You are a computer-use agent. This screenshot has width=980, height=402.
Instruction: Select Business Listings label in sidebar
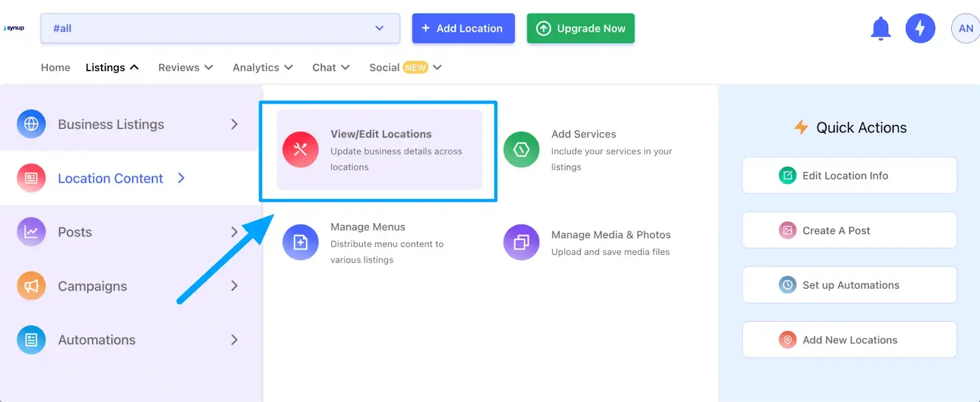(x=111, y=124)
